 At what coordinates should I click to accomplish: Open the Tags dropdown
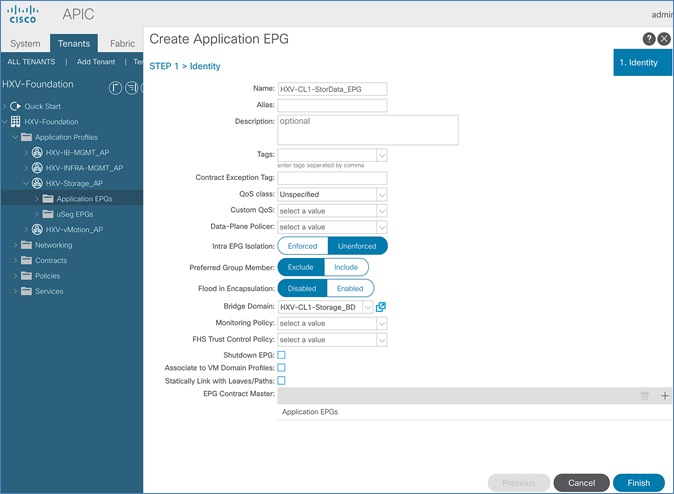pos(382,155)
